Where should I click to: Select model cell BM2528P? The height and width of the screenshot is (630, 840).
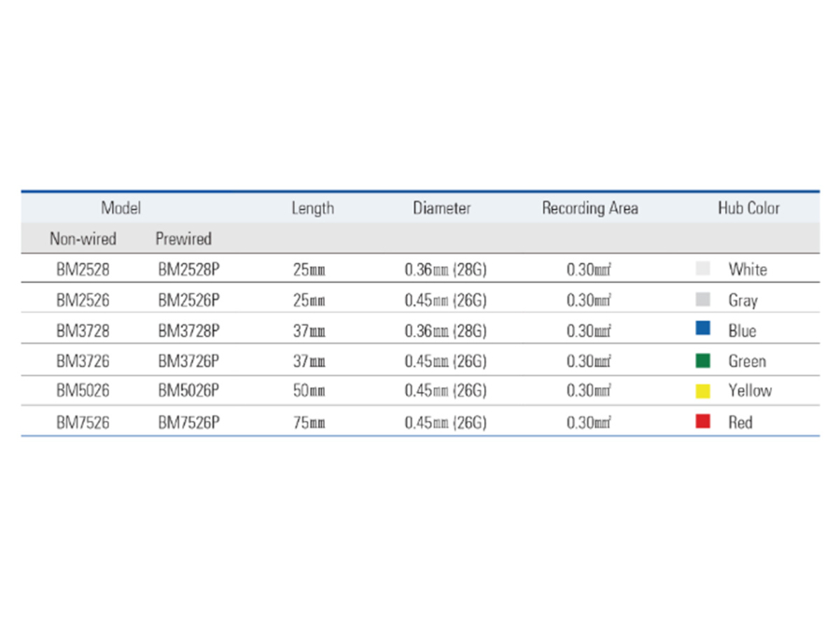coord(189,269)
